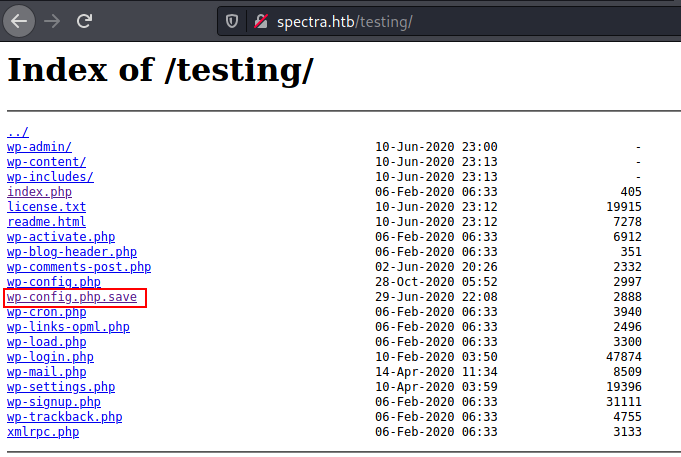Image resolution: width=681 pixels, height=457 pixels.
Task: Select the file size 405
Action: [x=631, y=192]
